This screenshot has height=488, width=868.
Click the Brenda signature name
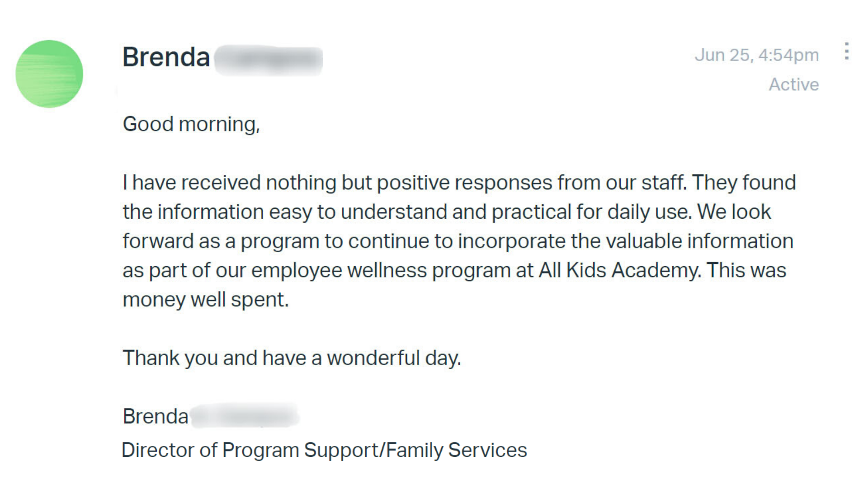click(x=156, y=416)
